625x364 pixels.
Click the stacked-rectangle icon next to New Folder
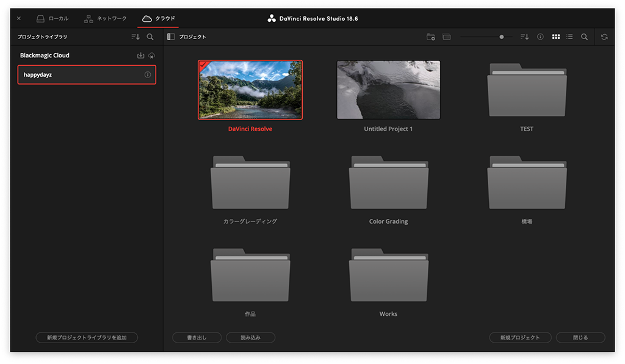coord(447,37)
